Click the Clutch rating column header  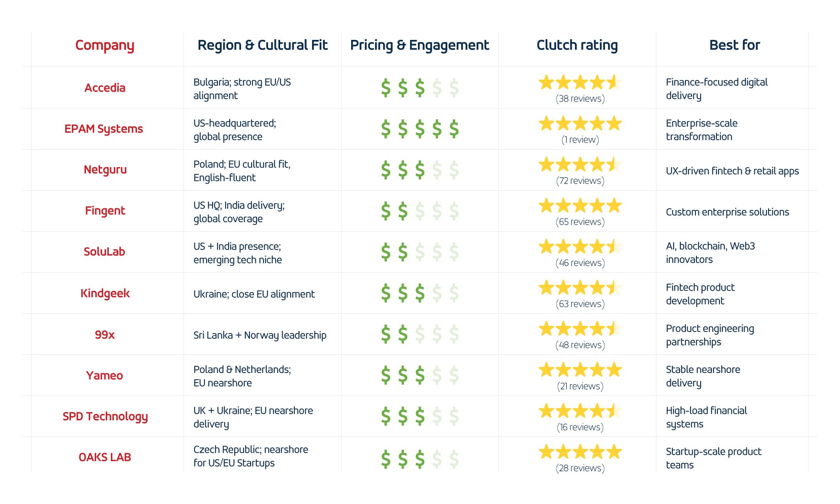coord(577,45)
